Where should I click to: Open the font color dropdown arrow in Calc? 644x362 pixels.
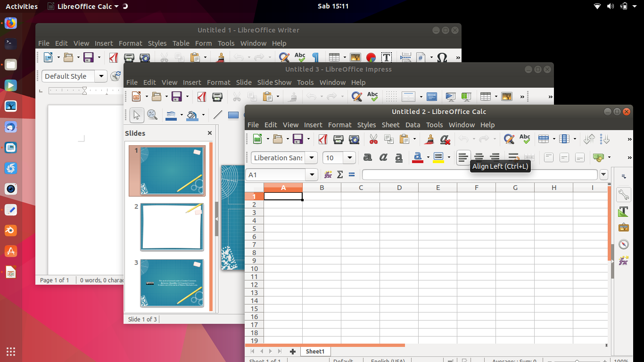428,157
